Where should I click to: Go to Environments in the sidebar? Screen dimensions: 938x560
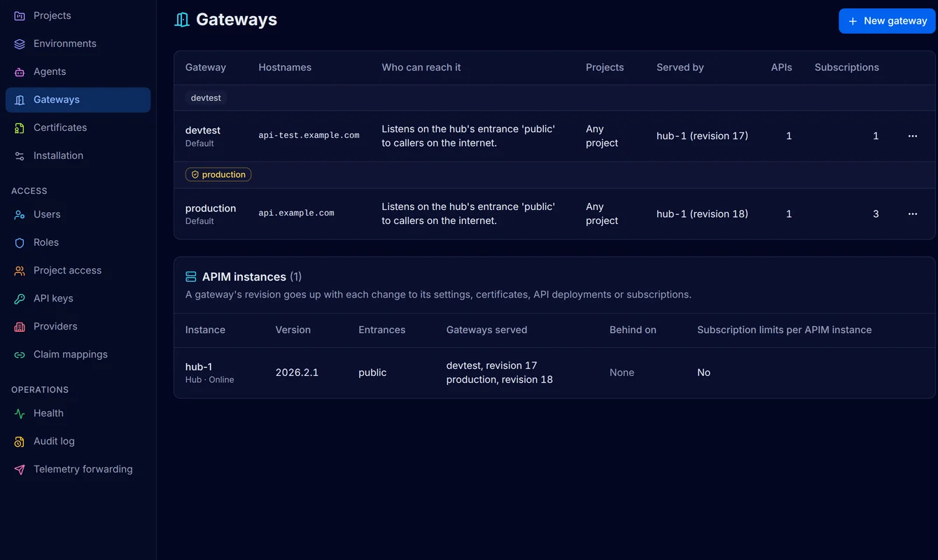point(78,43)
